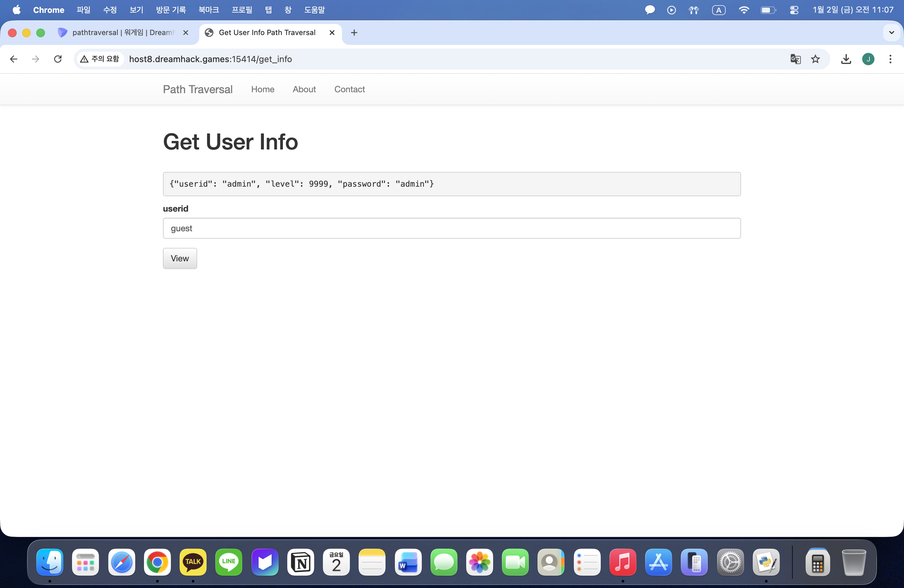Open KakaoTalk from the dock
This screenshot has width=904, height=588.
pos(193,562)
